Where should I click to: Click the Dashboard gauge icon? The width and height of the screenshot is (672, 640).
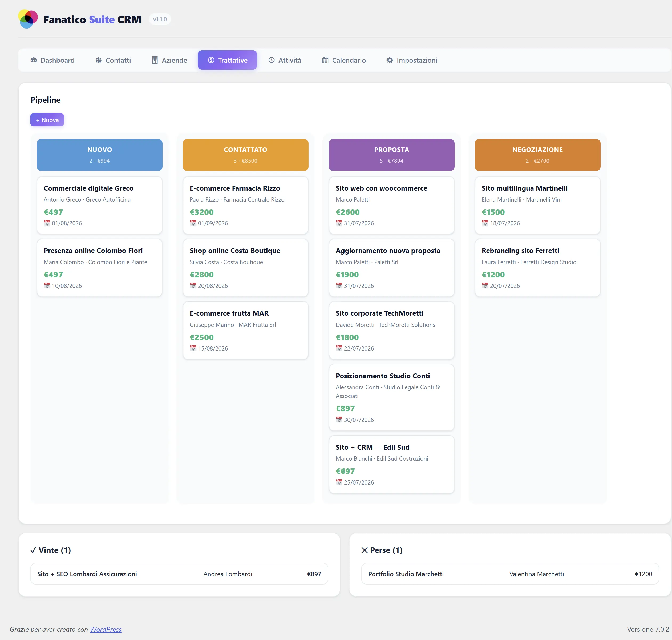coord(33,60)
